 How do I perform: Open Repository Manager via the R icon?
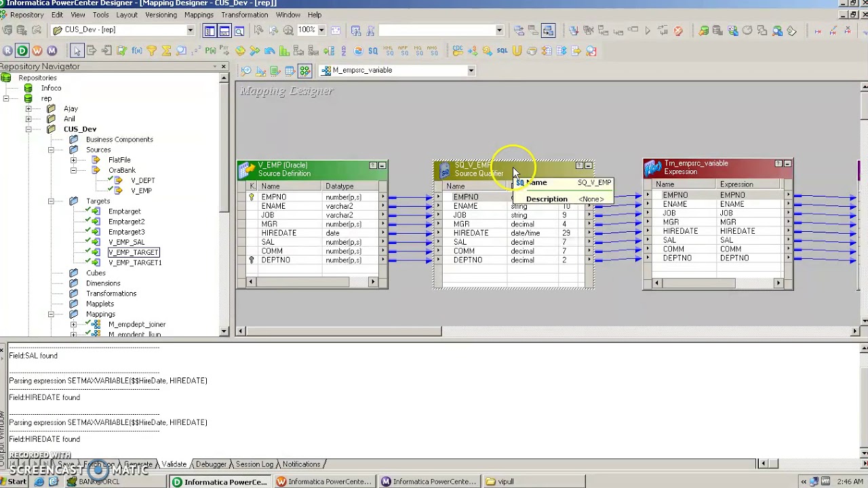[x=7, y=51]
